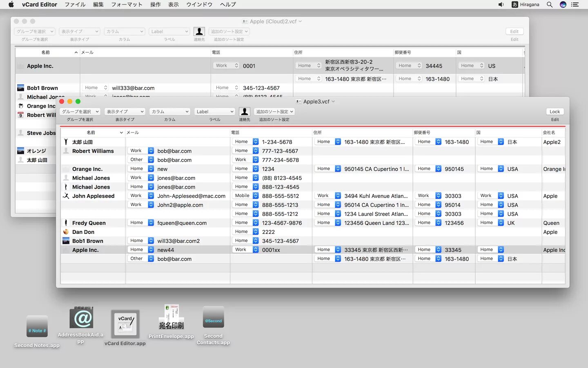588x368 pixels.
Task: Select the postal code cell 123456
Action: [x=454, y=223]
